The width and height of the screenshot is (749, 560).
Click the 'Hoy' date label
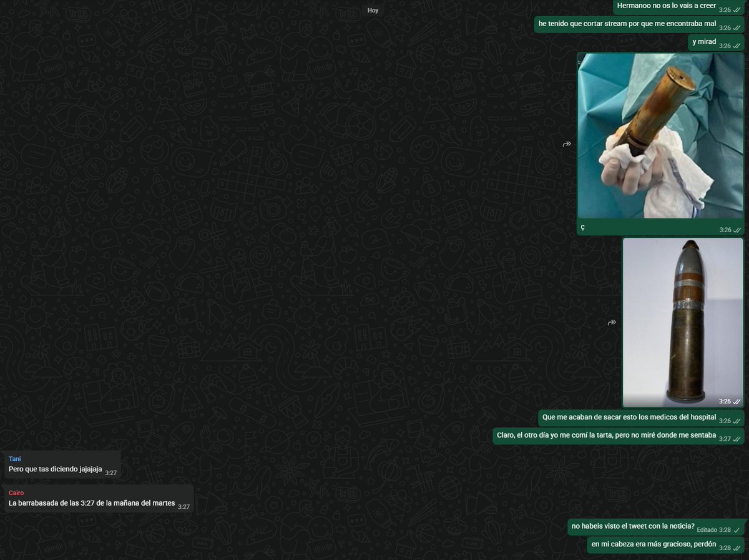click(x=373, y=10)
